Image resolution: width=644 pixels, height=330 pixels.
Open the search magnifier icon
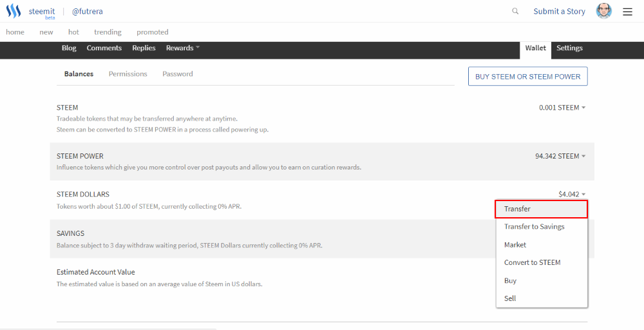click(x=515, y=11)
